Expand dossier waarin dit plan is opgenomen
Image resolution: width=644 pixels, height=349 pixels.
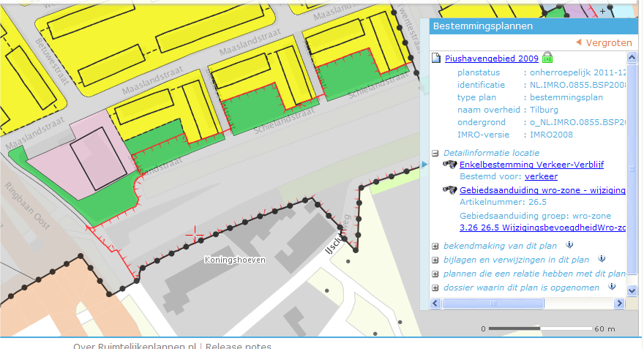(435, 288)
